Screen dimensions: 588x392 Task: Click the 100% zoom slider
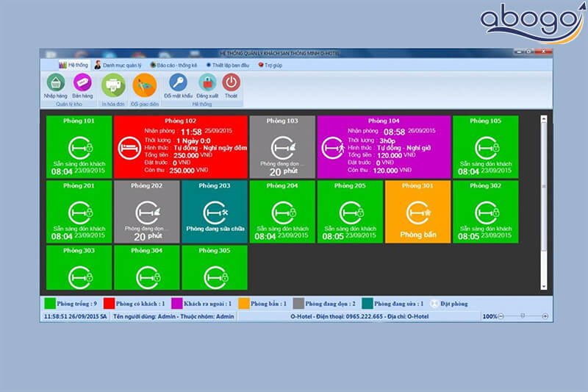point(523,316)
